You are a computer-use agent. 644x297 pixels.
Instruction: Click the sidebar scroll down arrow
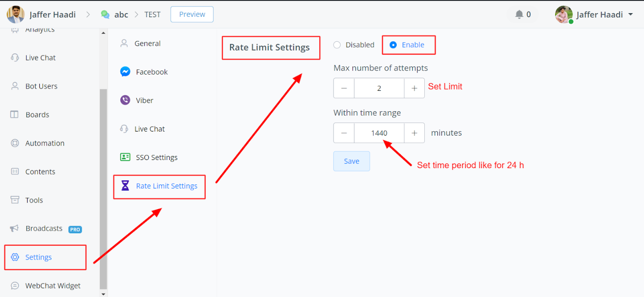103,293
